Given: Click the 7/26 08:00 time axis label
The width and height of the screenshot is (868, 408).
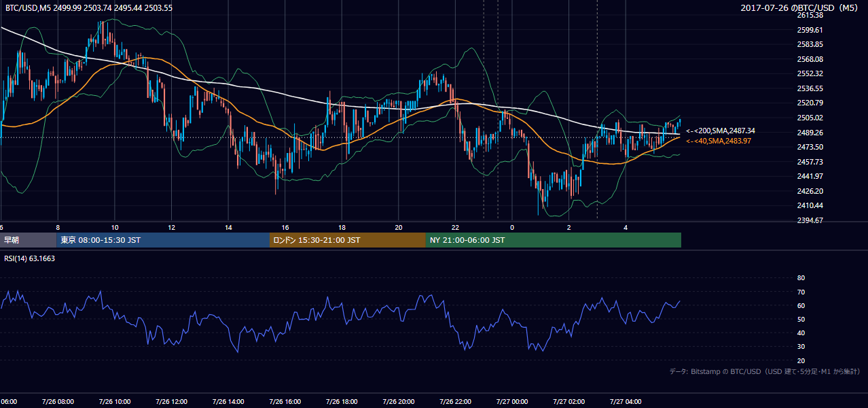Looking at the screenshot, I should (x=58, y=402).
